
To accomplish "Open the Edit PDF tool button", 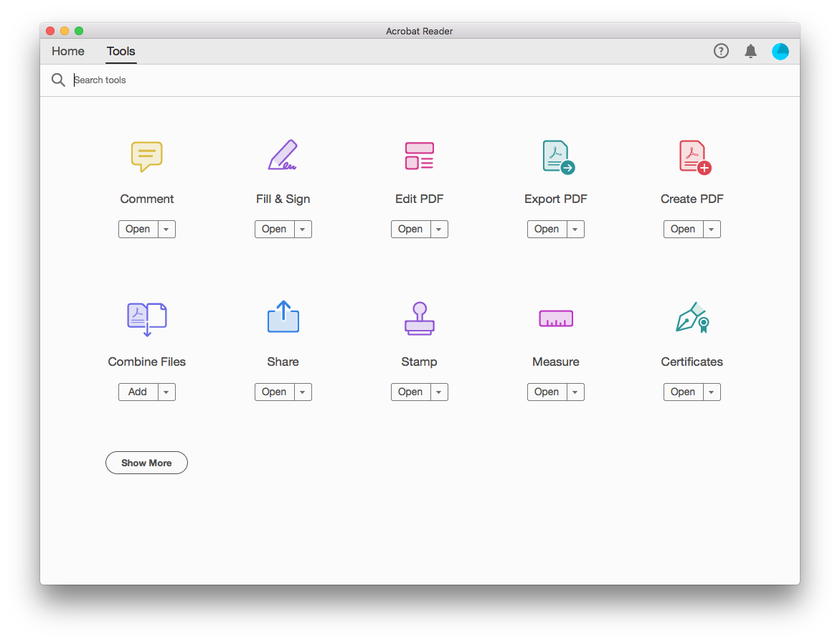I will 411,230.
